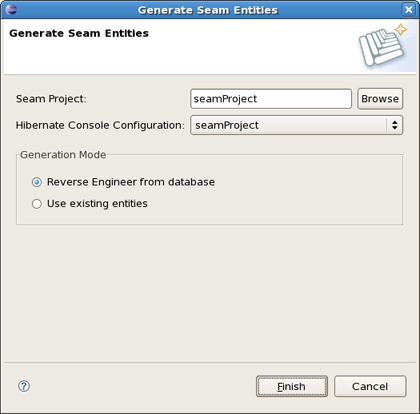
Task: Cancel the Generate Seam Entities wizard
Action: (x=370, y=386)
